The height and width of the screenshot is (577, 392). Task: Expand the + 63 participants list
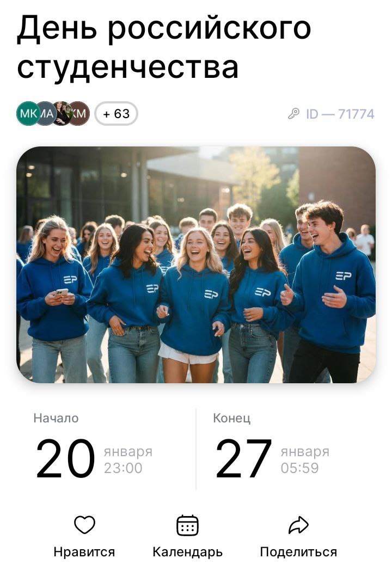click(117, 113)
